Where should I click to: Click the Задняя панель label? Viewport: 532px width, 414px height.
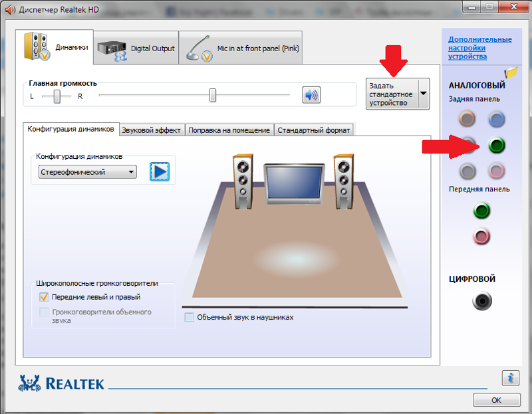(x=474, y=99)
